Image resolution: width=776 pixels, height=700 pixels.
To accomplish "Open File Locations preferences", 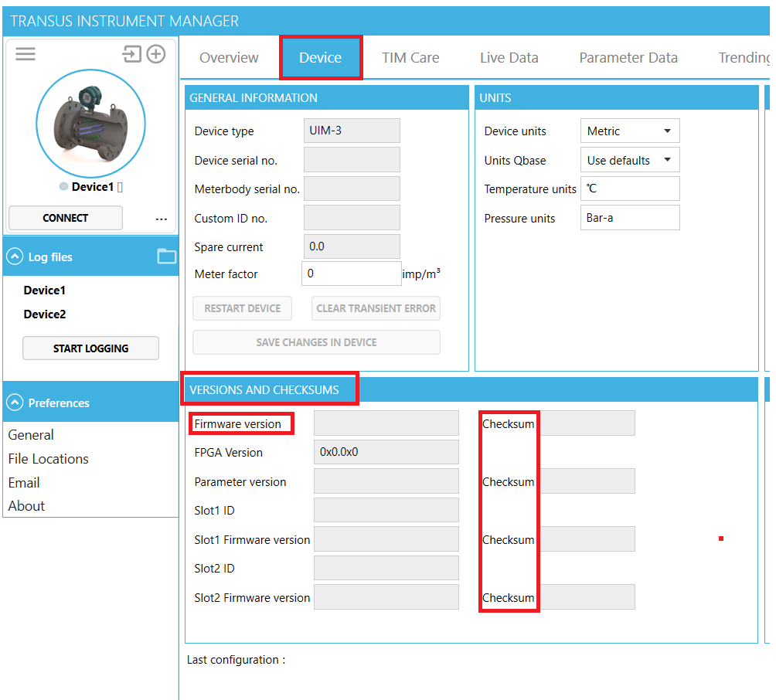I will pyautogui.click(x=48, y=459).
